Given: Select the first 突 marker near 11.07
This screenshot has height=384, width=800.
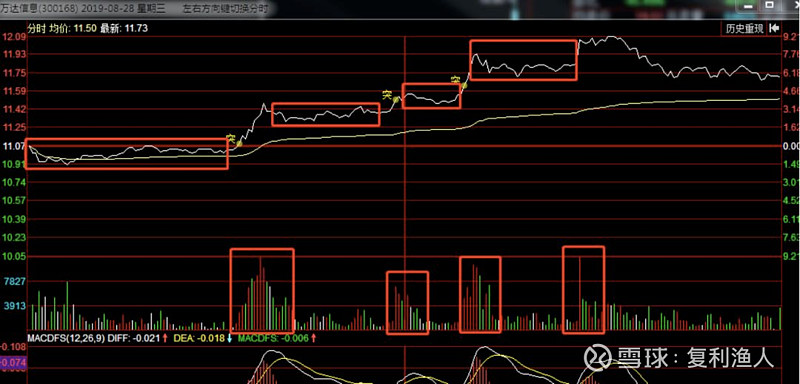Looking at the screenshot, I should [x=231, y=138].
